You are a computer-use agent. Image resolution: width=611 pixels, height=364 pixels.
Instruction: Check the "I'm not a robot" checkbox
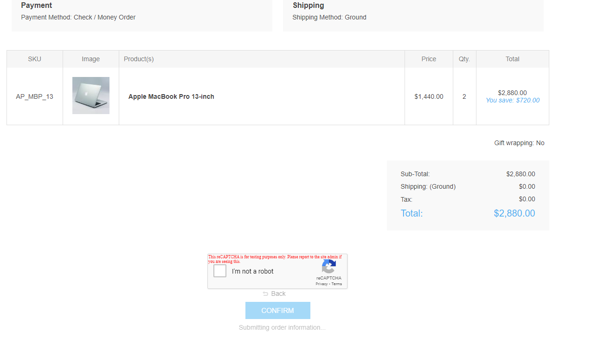click(x=219, y=271)
